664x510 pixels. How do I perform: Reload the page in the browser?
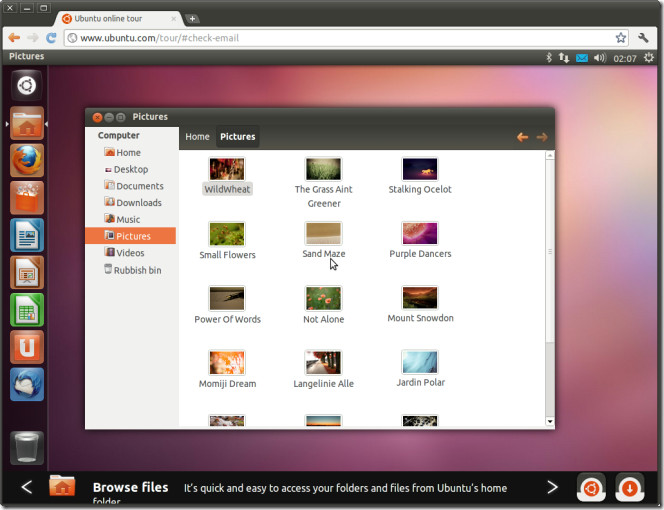tap(51, 38)
